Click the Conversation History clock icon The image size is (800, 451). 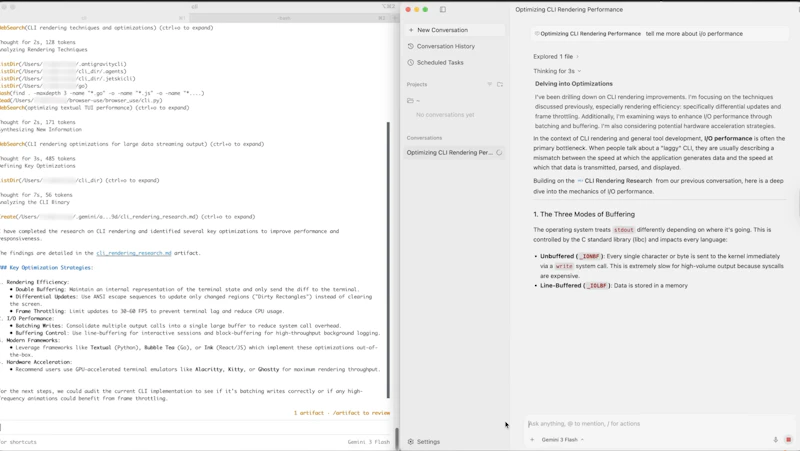[x=411, y=46]
